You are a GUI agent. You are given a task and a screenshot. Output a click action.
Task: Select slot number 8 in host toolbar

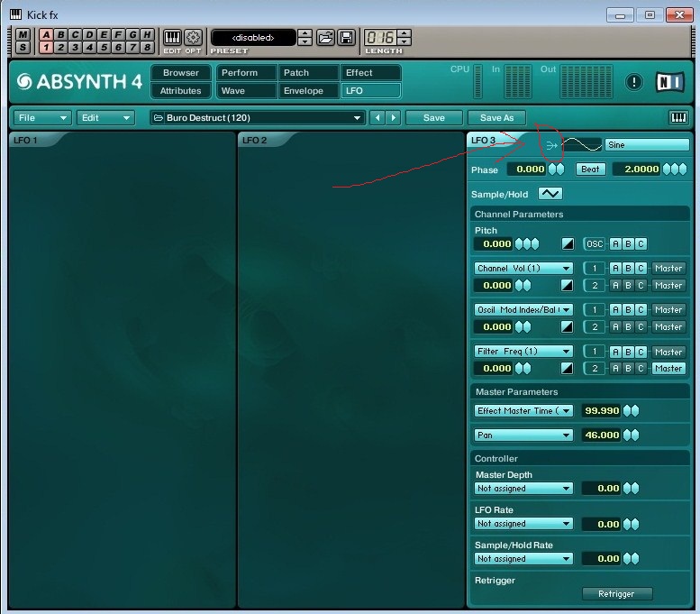[x=147, y=47]
